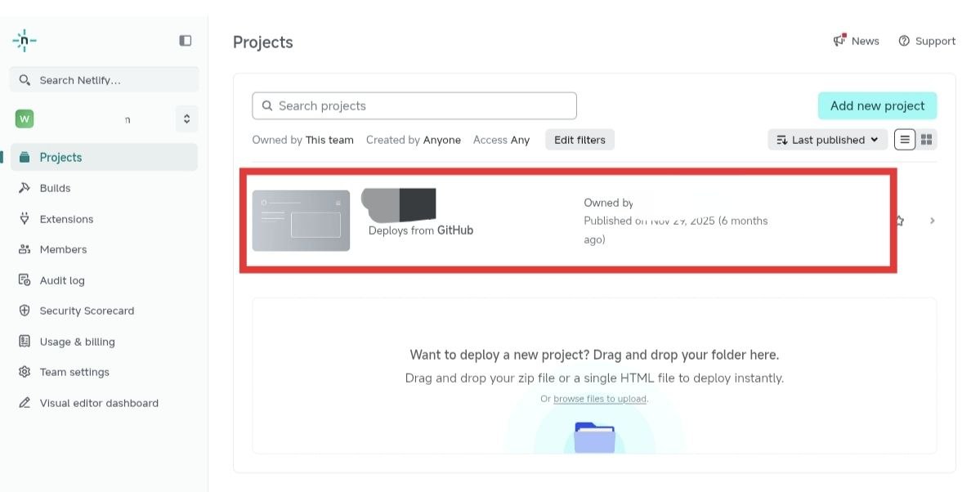The height and width of the screenshot is (492, 980).
Task: Change the Created by Anyone filter
Action: [413, 140]
